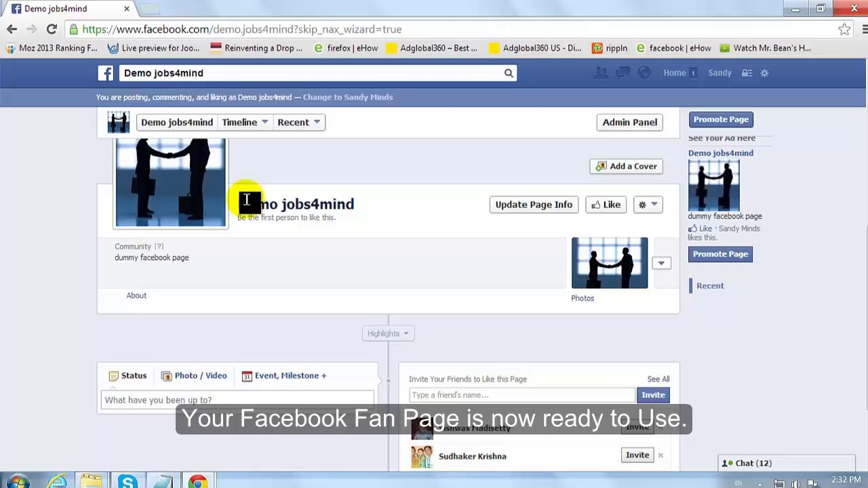Open the notifications globe icon
This screenshot has width=868, height=488.
[644, 73]
